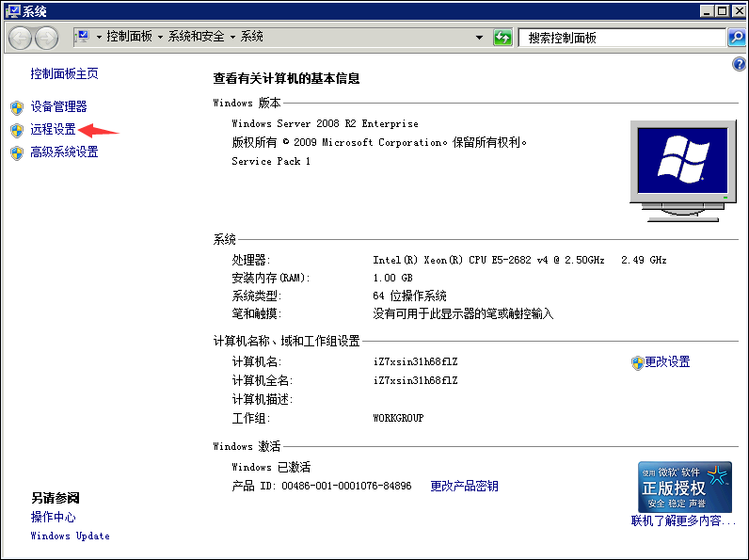Open 远程设置 link
Image resolution: width=749 pixels, height=560 pixels.
[53, 129]
